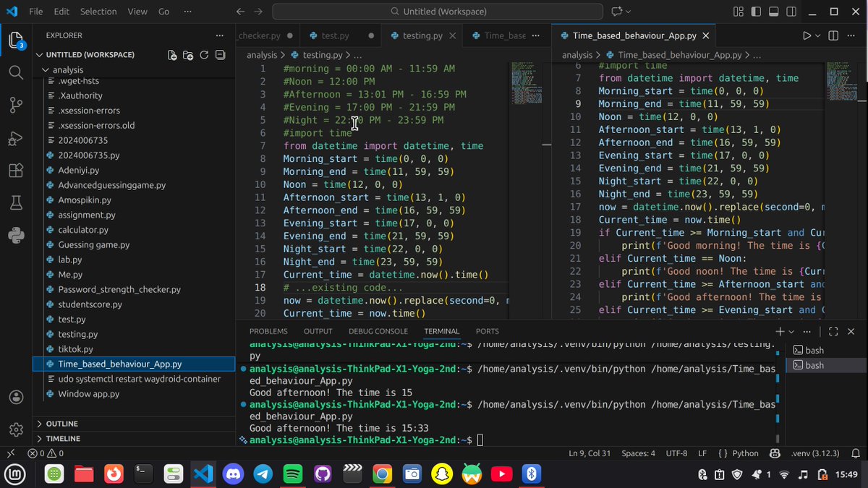The width and height of the screenshot is (868, 488).
Task: Click the LF end of line status item
Action: click(702, 453)
